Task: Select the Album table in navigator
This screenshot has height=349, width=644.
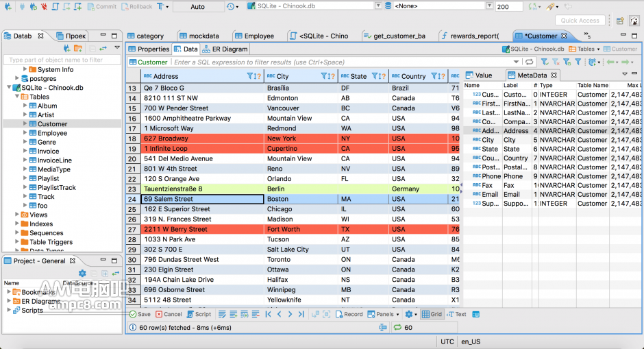Action: (47, 106)
